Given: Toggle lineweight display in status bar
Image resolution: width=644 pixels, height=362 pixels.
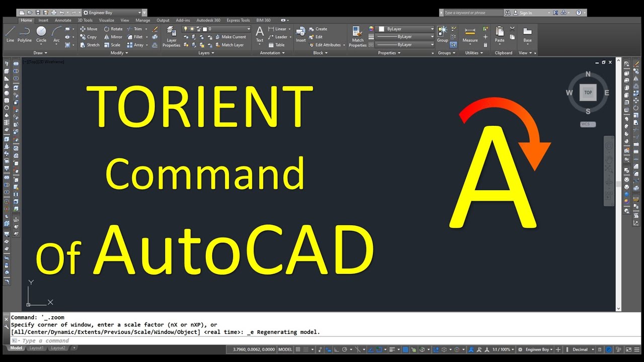Looking at the screenshot, I should click(392, 349).
